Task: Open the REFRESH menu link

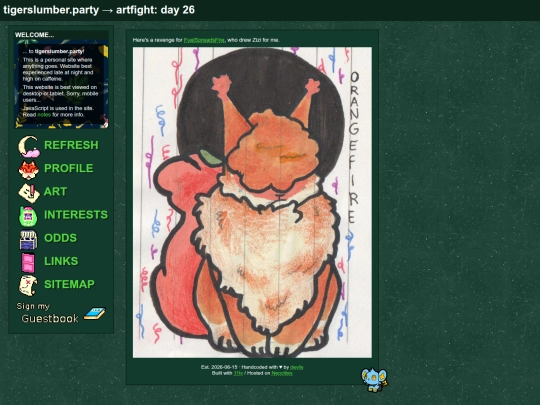Action: pos(71,145)
